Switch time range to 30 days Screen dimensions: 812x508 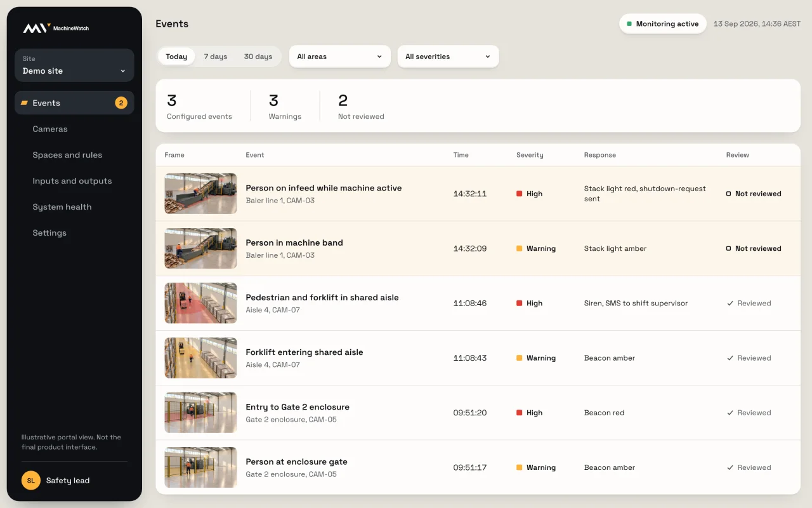(x=258, y=57)
